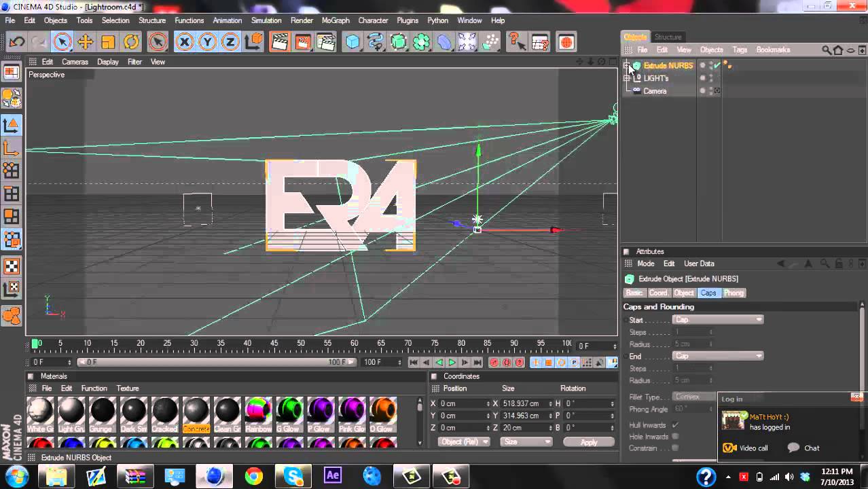Viewport: 868px width, 489px height.
Task: Toggle LIGHT's visibility dots
Action: click(x=711, y=78)
